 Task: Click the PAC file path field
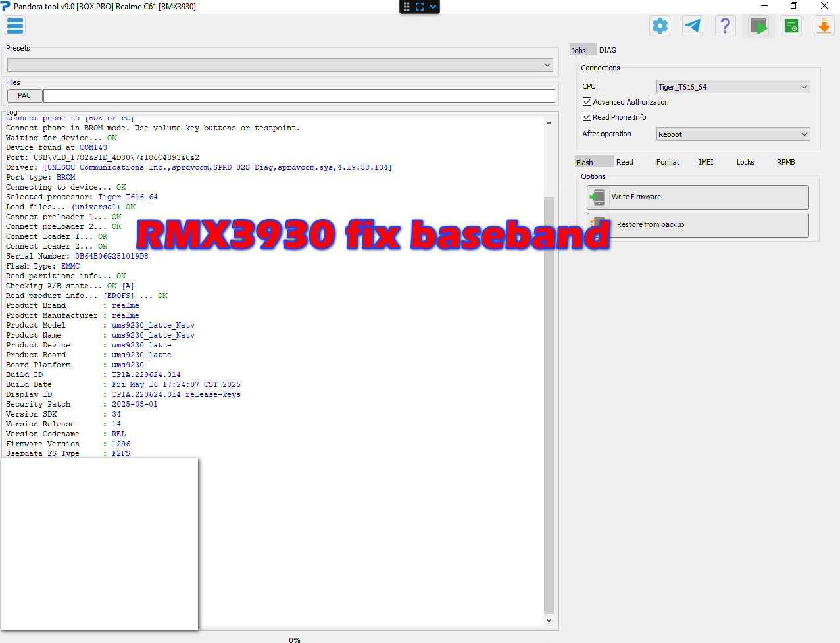pyautogui.click(x=299, y=96)
